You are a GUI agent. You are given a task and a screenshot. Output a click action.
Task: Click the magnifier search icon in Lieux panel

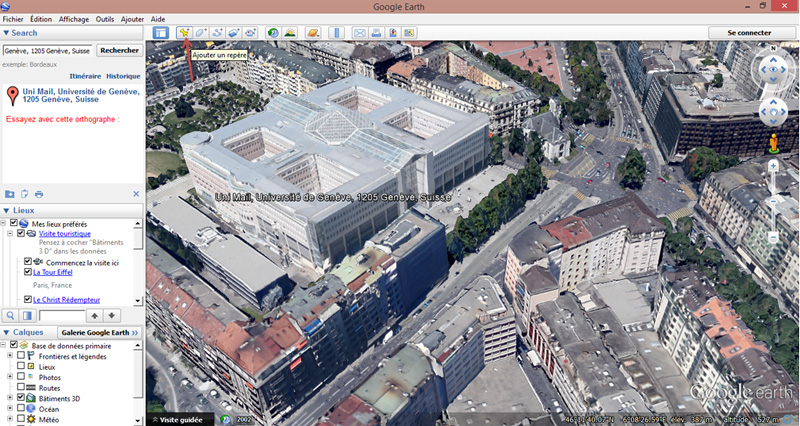click(x=10, y=316)
